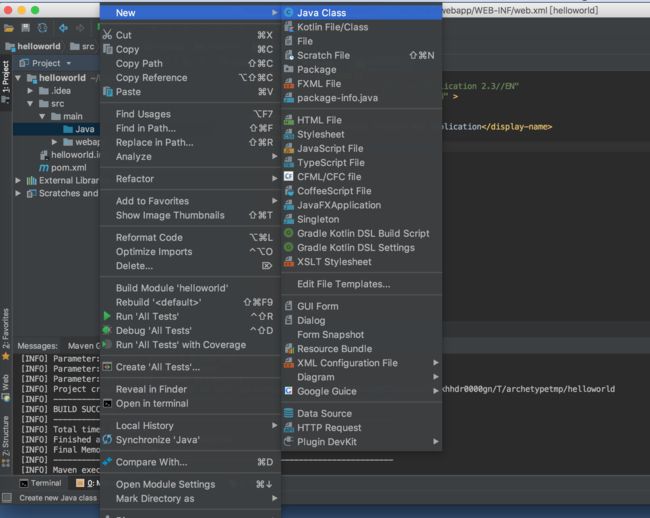Expand the .idea folder node

30,91
